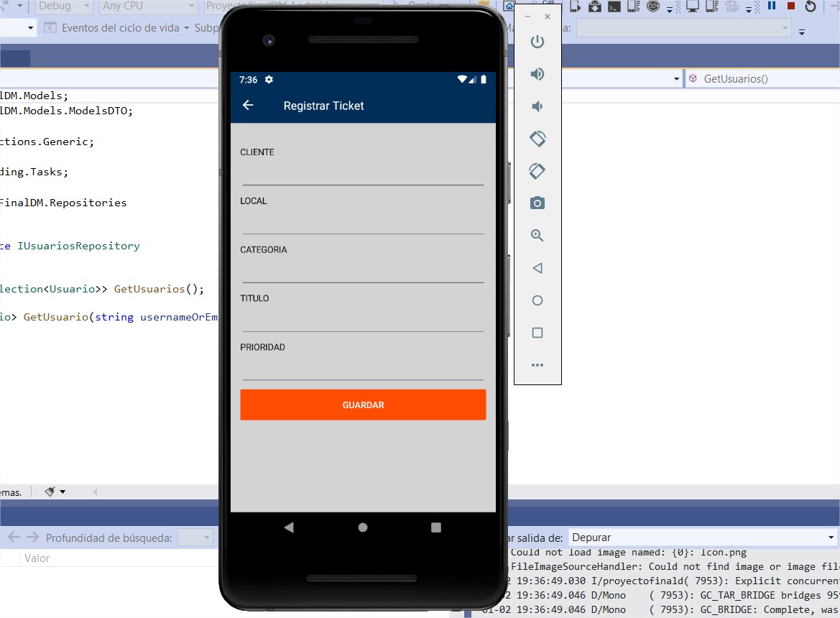Click the CLIENTE input field
This screenshot has height=618, width=840.
coord(363,173)
